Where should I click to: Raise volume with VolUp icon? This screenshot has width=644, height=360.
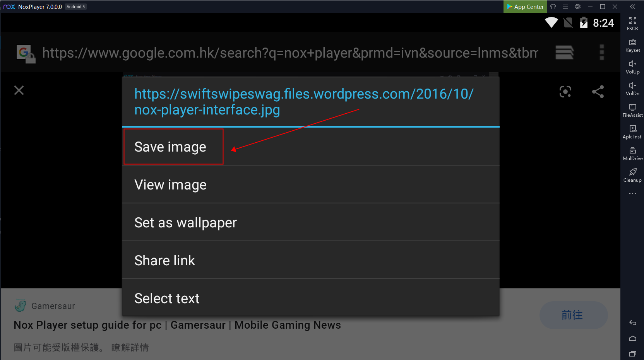632,67
